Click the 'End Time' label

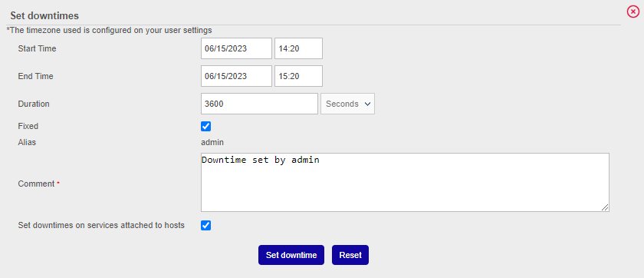(36, 76)
